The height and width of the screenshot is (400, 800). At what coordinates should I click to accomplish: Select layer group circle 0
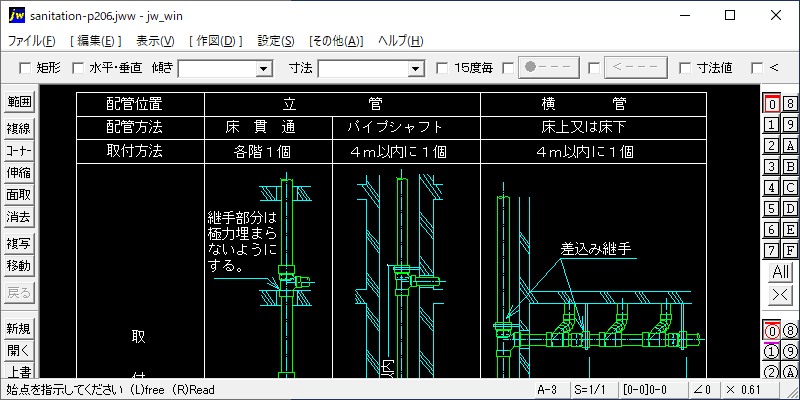772,331
